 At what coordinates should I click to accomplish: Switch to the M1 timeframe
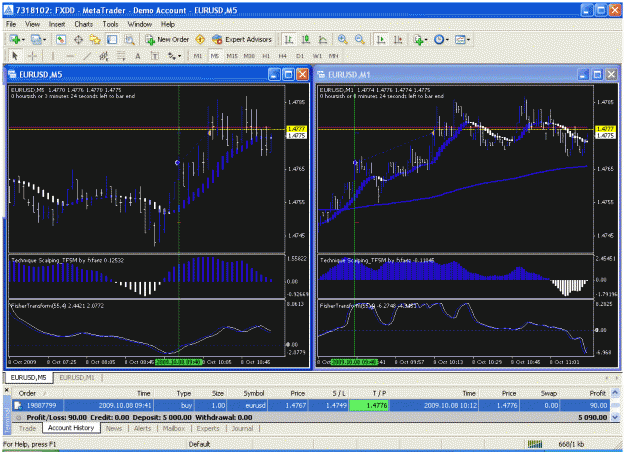198,56
